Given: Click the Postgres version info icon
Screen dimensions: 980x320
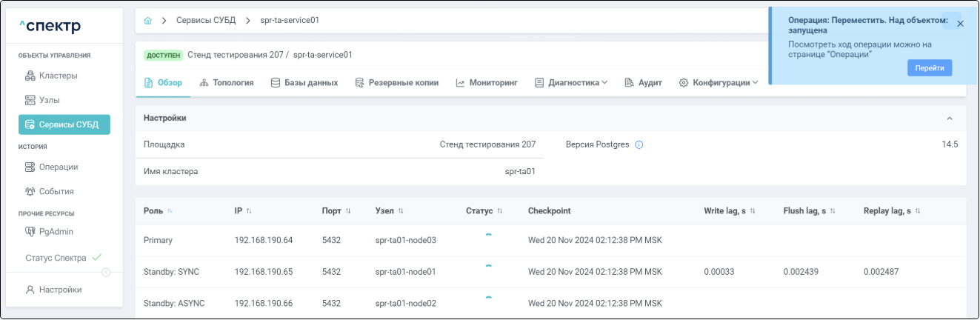Looking at the screenshot, I should tap(639, 145).
